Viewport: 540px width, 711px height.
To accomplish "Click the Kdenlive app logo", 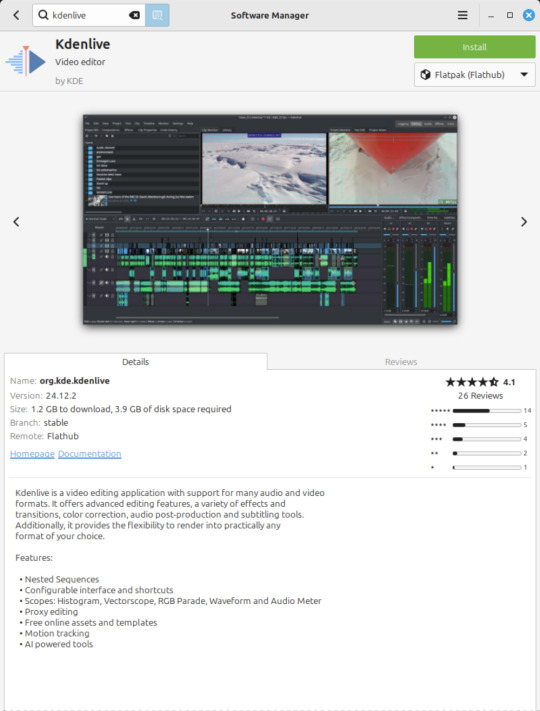I will tap(26, 61).
